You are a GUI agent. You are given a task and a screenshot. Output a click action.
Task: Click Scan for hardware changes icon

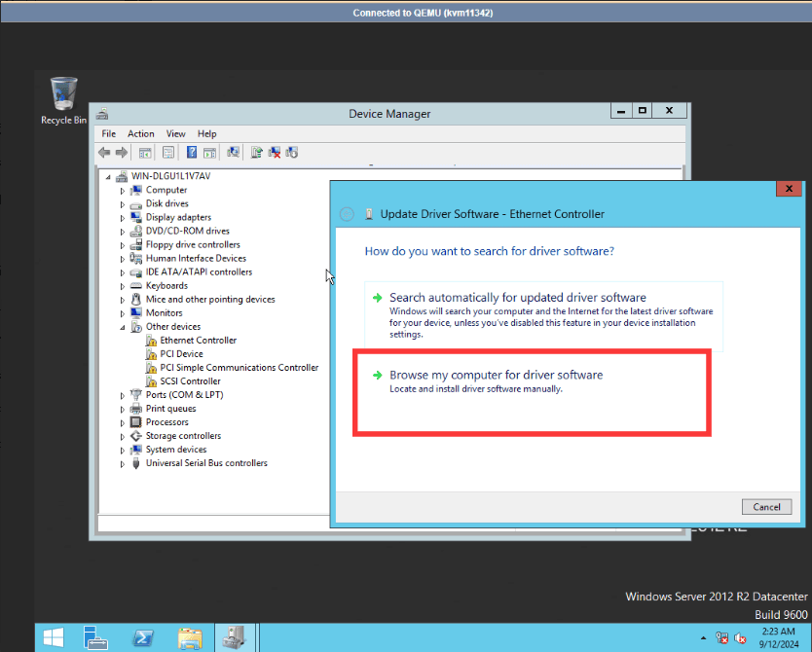233,152
